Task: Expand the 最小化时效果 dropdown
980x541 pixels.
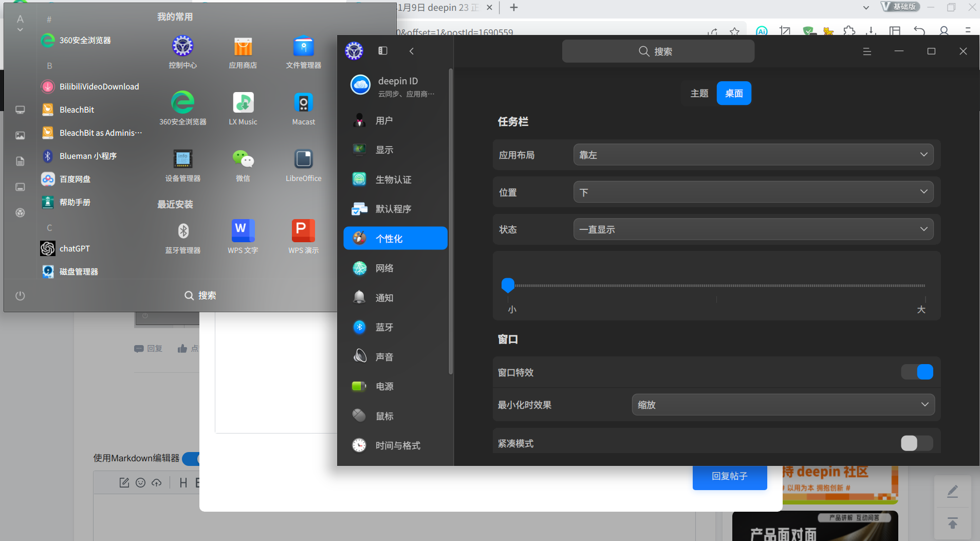Action: point(783,405)
